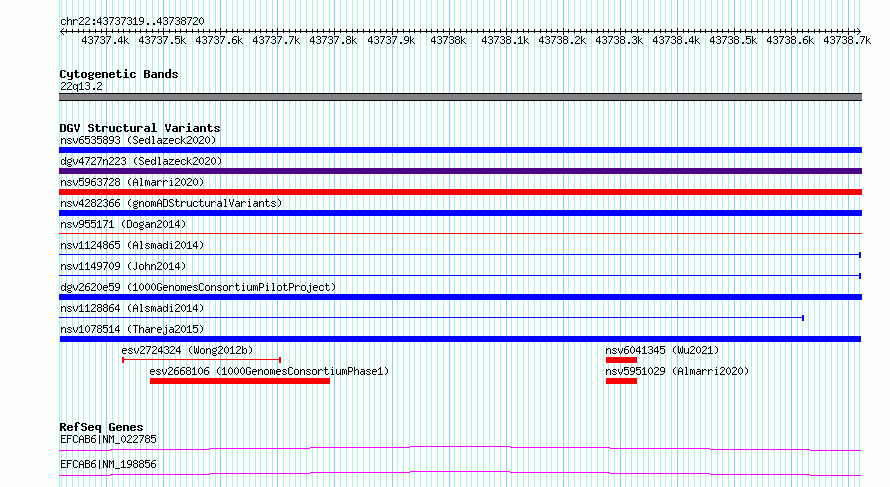
Task: Open nsv1078514 (Thareja2015) variant label
Action: (132, 329)
